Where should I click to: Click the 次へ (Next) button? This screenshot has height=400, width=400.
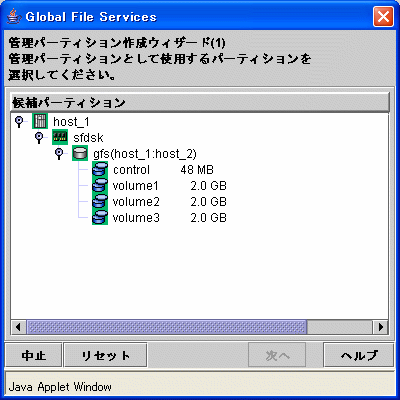[x=277, y=355]
